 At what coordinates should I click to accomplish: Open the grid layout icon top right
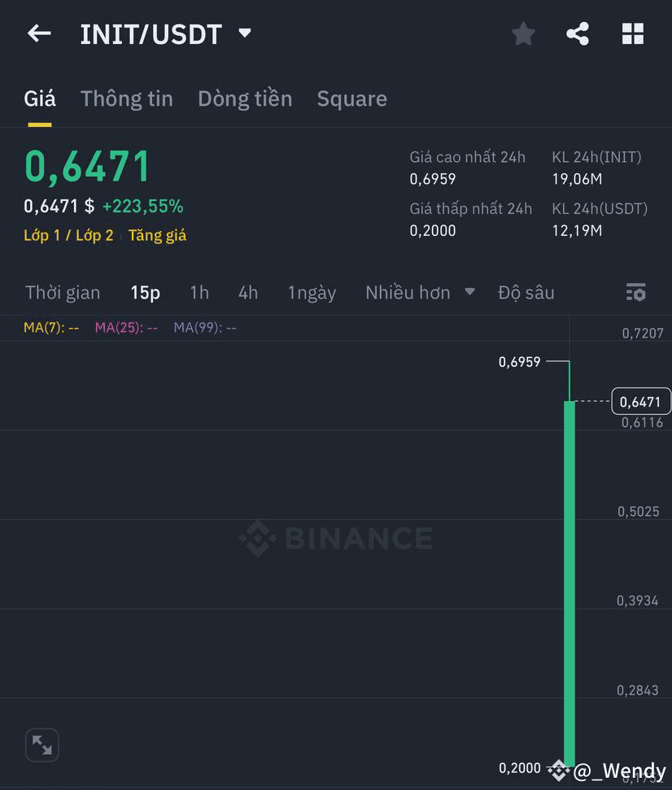pos(633,33)
